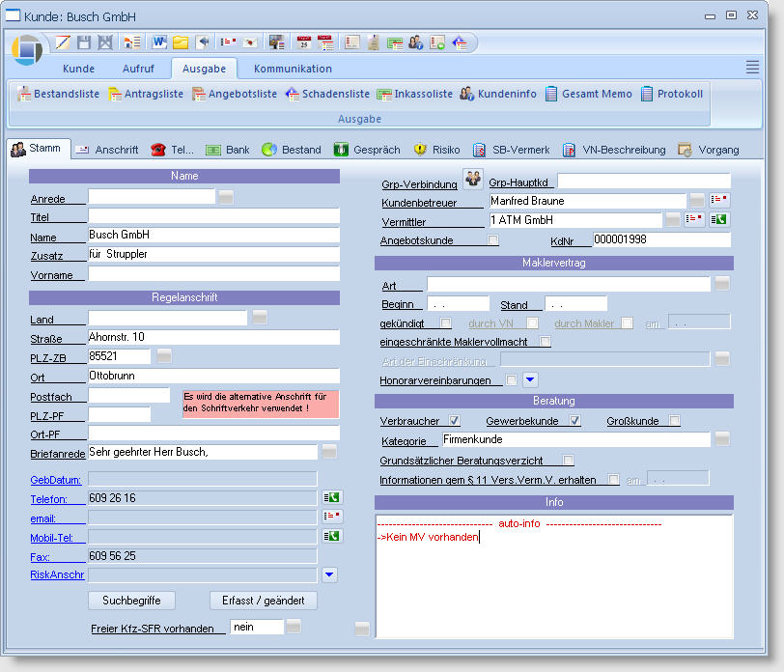
Task: Open the RiskAnschr blue arrow dropdown
Action: (x=330, y=575)
